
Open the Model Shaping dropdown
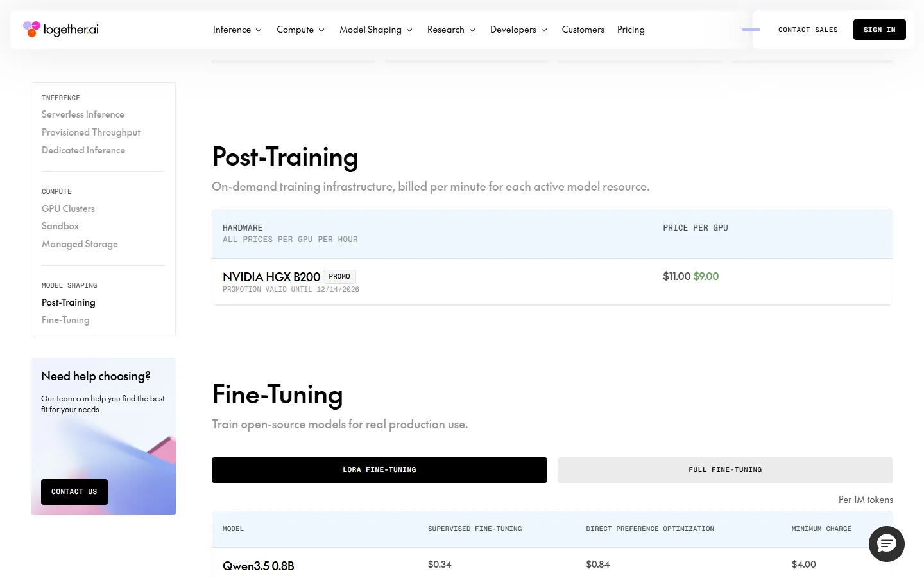coord(376,30)
